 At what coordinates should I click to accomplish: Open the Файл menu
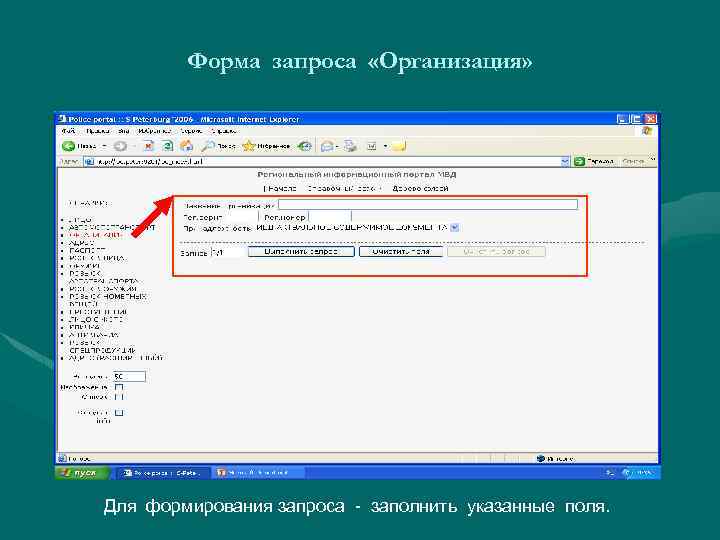tap(68, 131)
